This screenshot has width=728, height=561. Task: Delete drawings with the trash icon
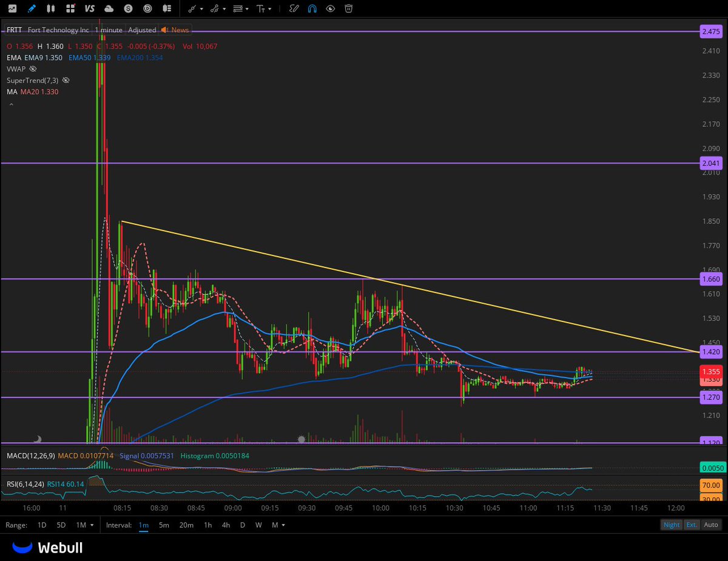point(349,8)
